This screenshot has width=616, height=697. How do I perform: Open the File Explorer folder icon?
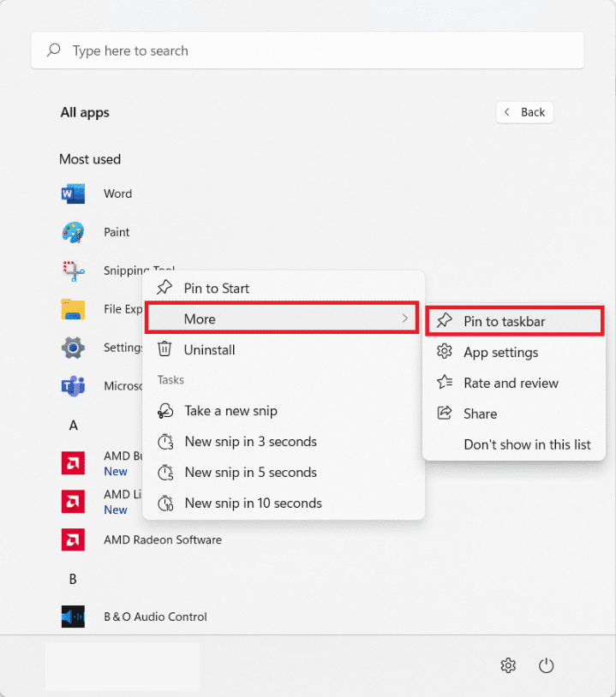point(73,309)
